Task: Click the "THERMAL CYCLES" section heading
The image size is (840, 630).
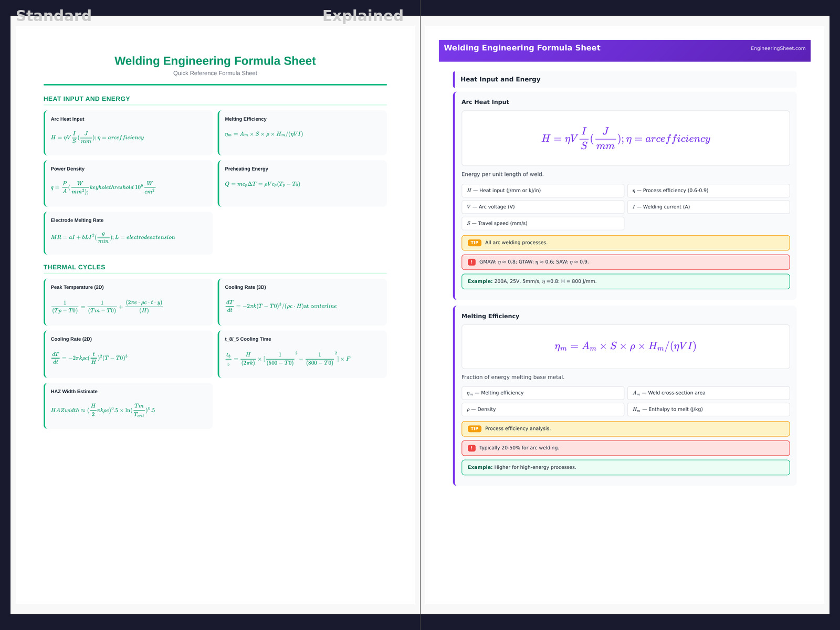Action: [x=75, y=267]
